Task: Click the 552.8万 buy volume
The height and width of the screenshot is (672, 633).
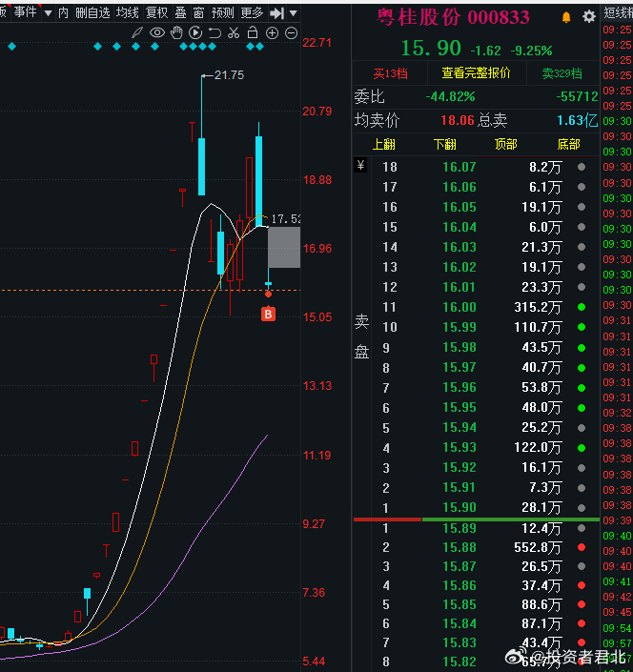Action: 538,547
